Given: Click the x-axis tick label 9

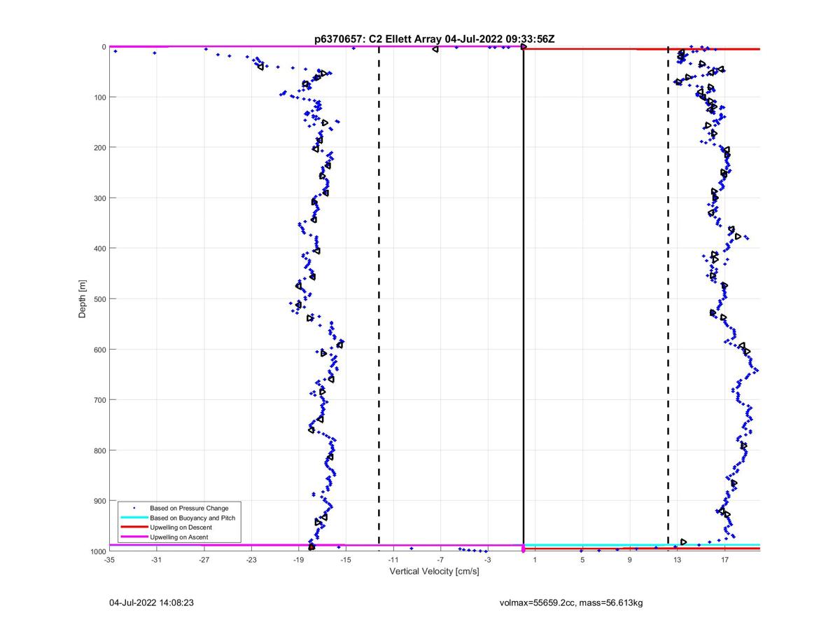Looking at the screenshot, I should click(x=630, y=560).
